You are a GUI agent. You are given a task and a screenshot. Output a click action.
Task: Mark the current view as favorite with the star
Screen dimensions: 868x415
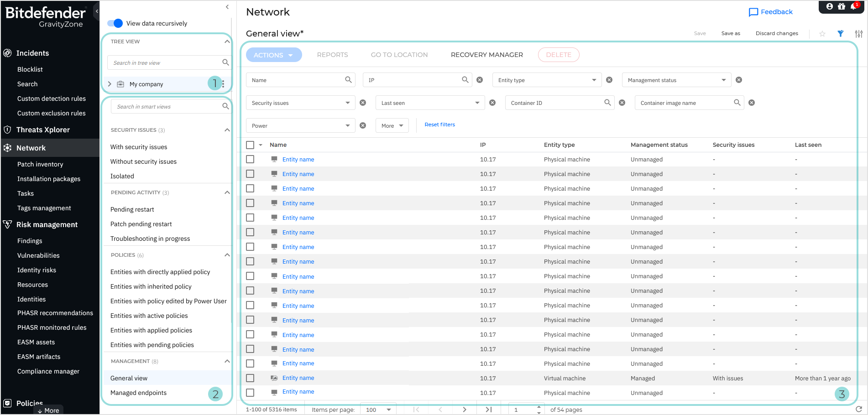(822, 33)
